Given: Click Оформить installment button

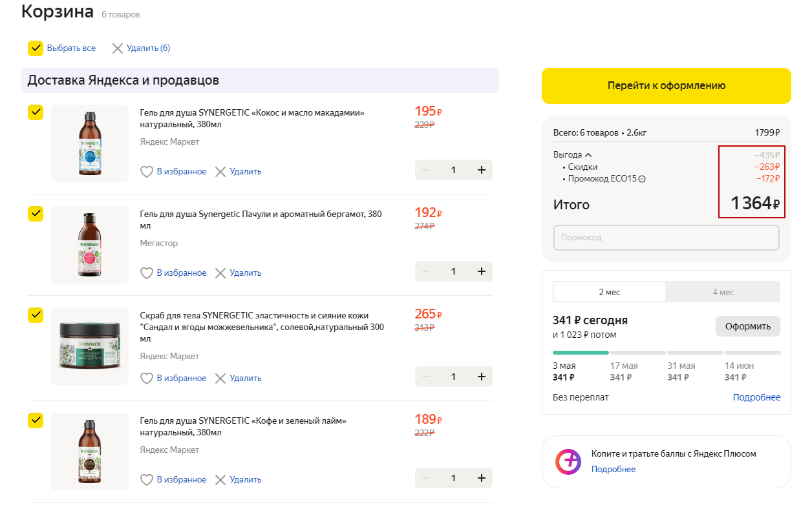Looking at the screenshot, I should coord(747,326).
